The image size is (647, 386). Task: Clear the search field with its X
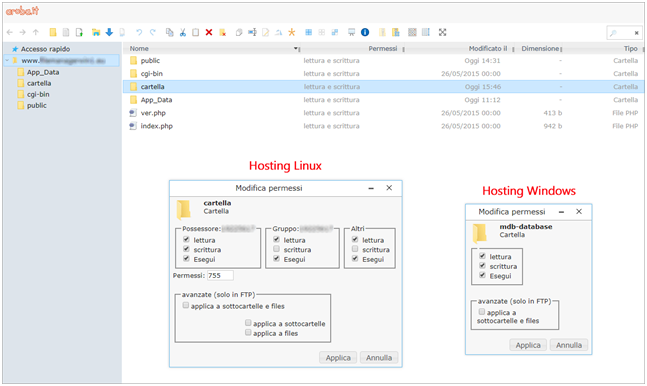point(636,33)
